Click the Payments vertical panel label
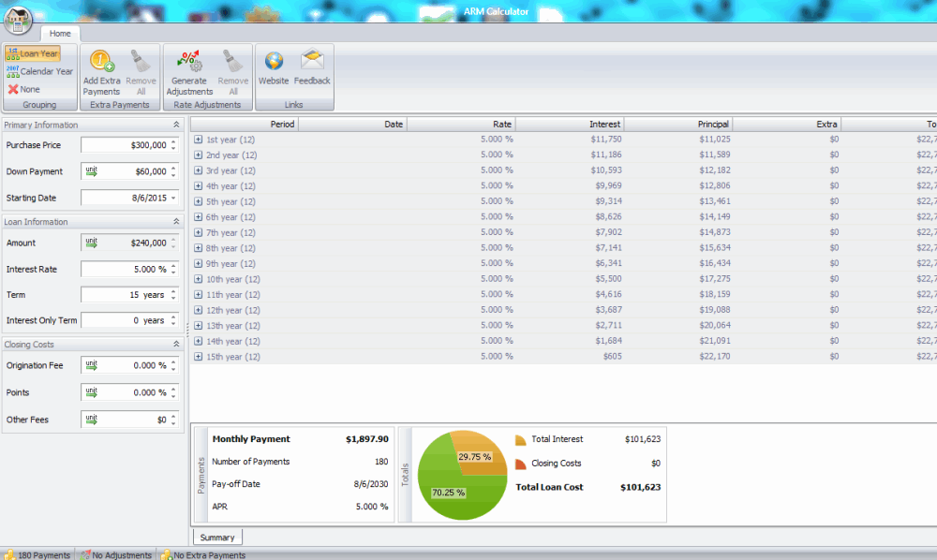 click(201, 475)
